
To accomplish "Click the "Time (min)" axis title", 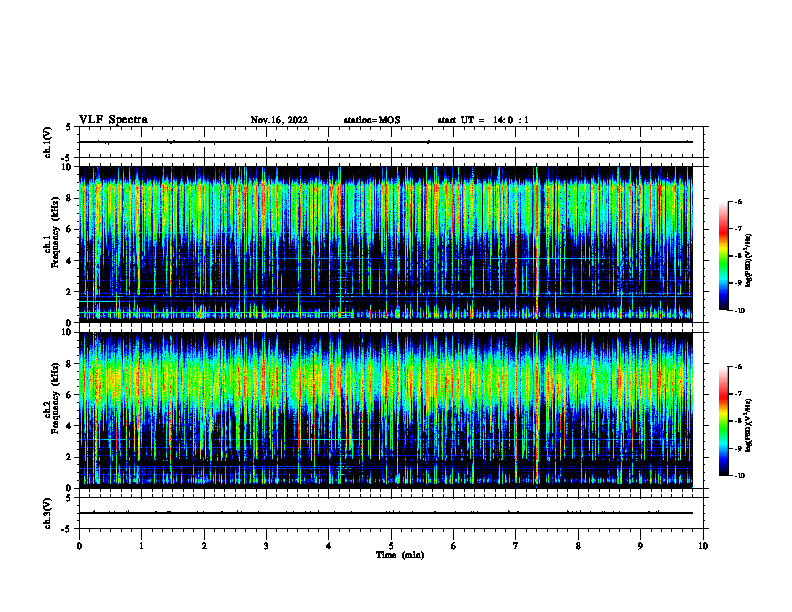I will (400, 555).
